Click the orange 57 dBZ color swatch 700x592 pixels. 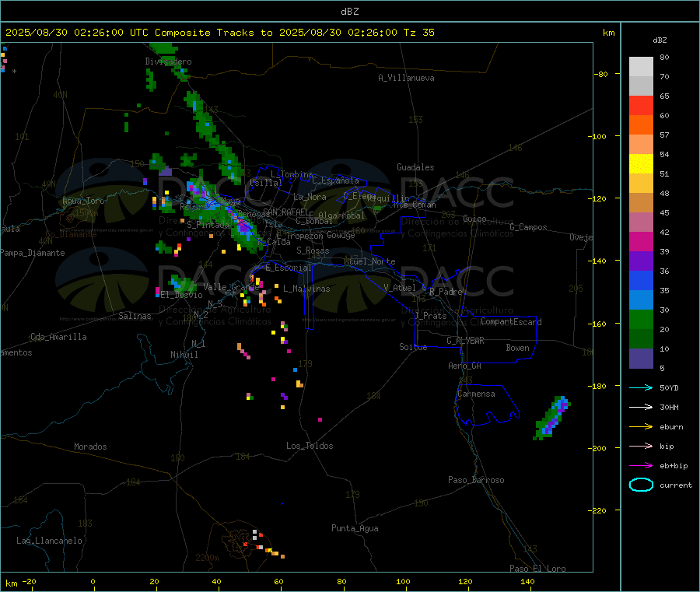coord(641,125)
